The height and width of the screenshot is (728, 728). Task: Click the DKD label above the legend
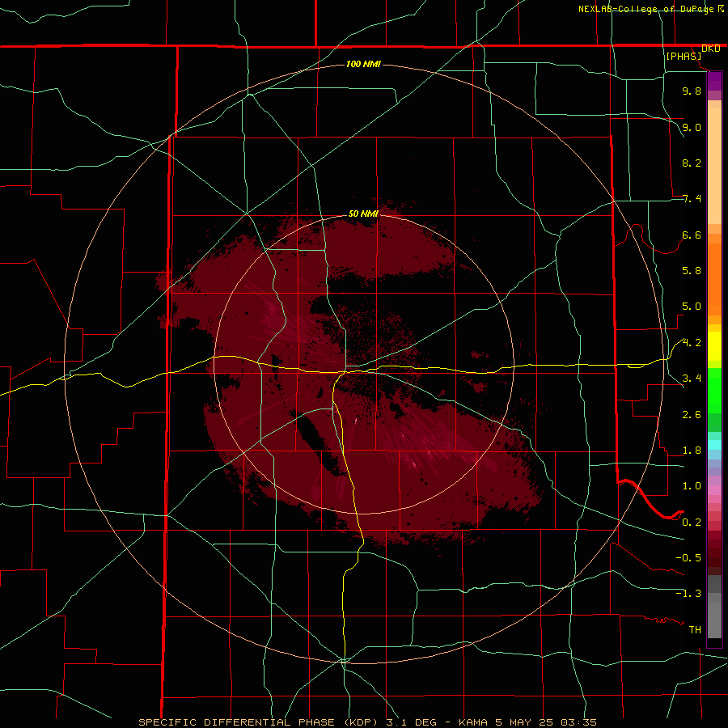711,49
